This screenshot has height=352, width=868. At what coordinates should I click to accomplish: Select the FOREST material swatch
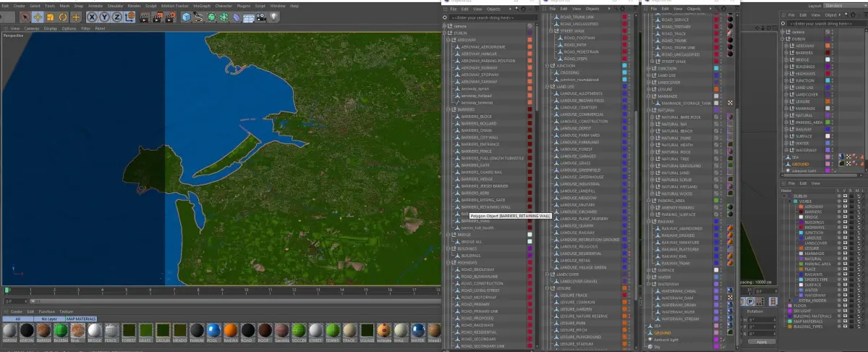click(x=129, y=330)
